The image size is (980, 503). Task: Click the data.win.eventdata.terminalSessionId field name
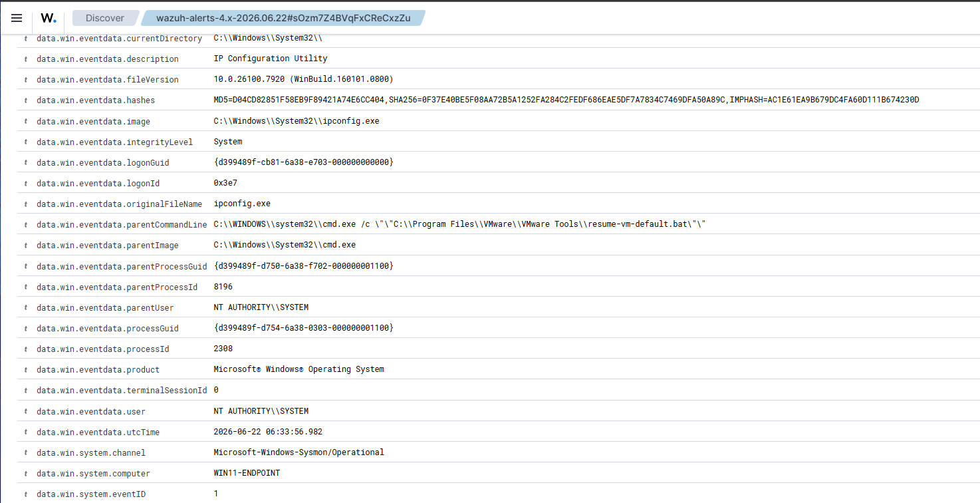(x=122, y=391)
